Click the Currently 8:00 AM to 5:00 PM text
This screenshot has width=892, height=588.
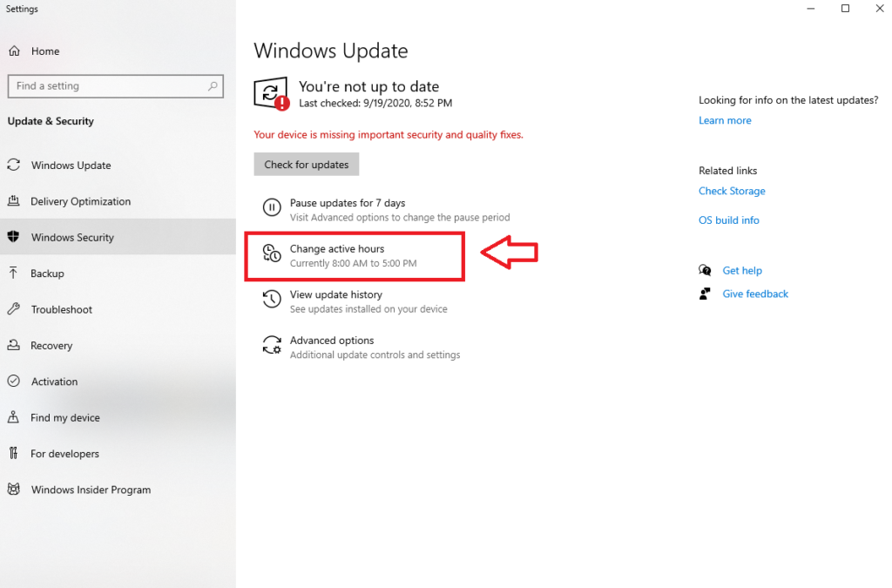[354, 263]
